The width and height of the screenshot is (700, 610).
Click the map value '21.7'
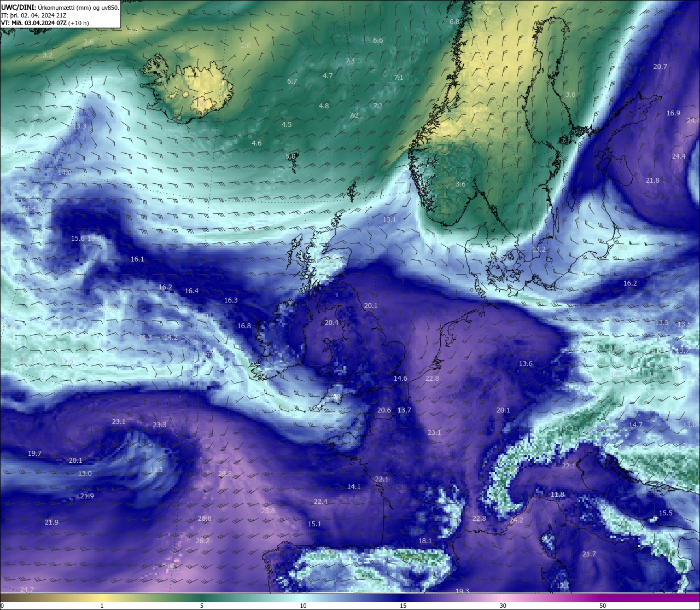(x=589, y=555)
